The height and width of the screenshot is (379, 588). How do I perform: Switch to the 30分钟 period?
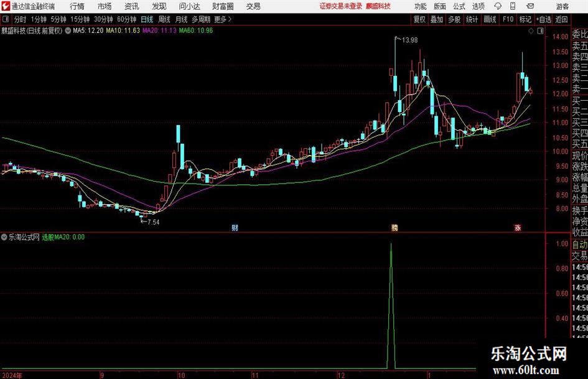pos(103,19)
